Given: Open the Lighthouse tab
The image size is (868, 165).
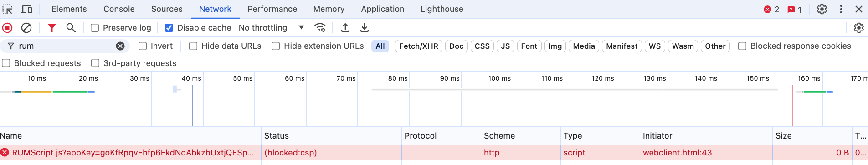Looking at the screenshot, I should (x=442, y=9).
